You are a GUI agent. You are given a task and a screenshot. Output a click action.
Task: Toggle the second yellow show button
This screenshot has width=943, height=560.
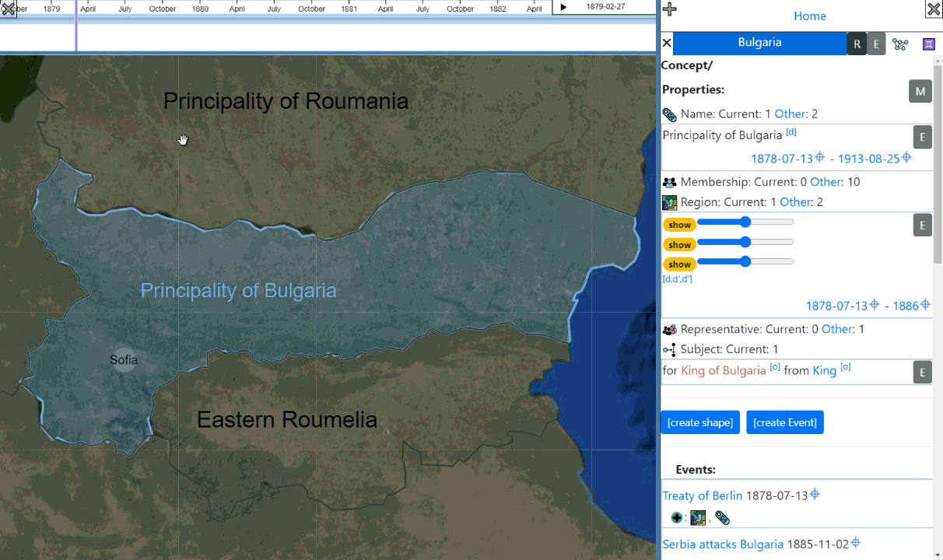(679, 244)
